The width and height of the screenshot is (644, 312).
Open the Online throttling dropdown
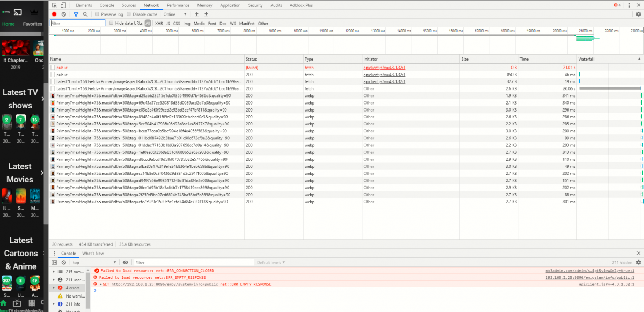177,14
